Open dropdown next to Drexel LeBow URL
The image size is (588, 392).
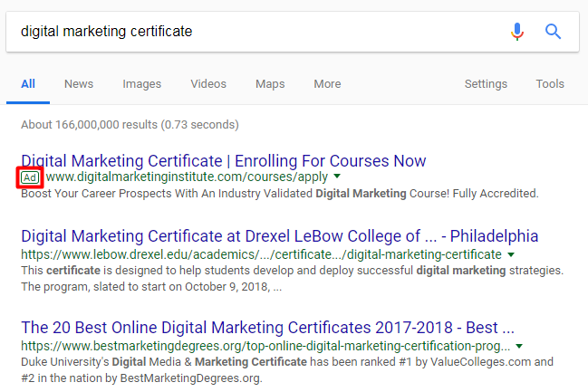click(511, 255)
